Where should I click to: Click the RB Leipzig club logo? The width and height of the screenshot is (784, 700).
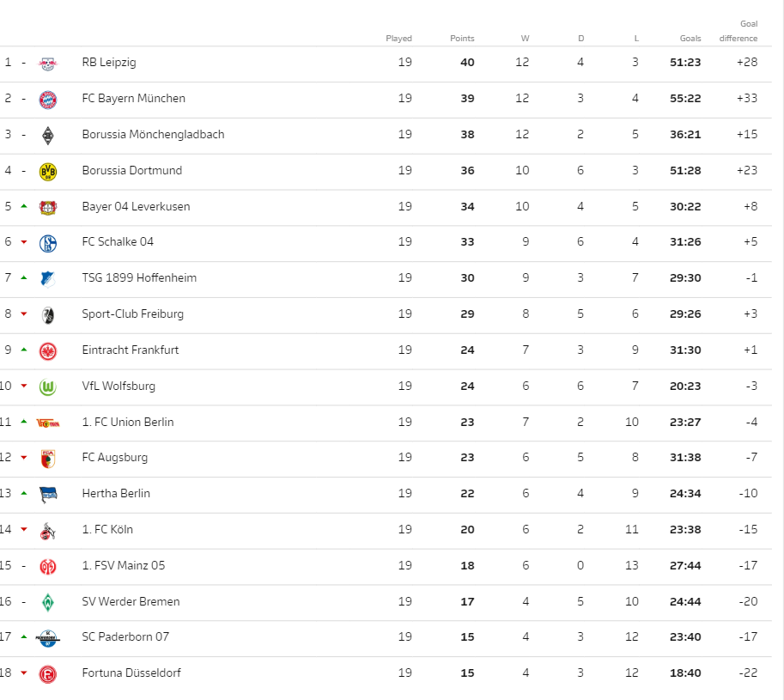[48, 64]
